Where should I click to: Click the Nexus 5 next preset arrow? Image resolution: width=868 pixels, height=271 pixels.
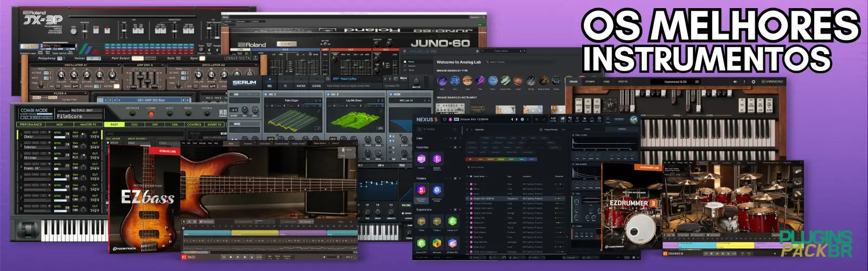tap(516, 119)
